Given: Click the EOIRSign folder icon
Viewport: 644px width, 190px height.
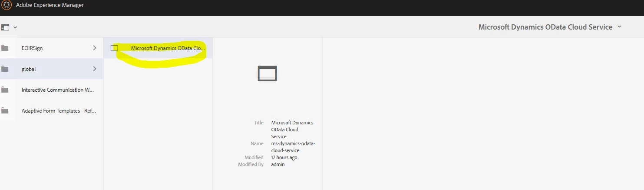Looking at the screenshot, I should coord(5,48).
